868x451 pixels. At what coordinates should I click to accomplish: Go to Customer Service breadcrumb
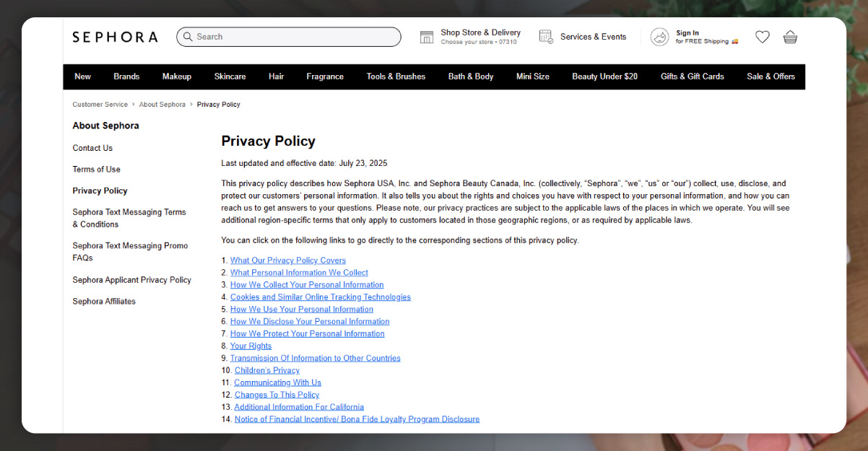pos(100,105)
